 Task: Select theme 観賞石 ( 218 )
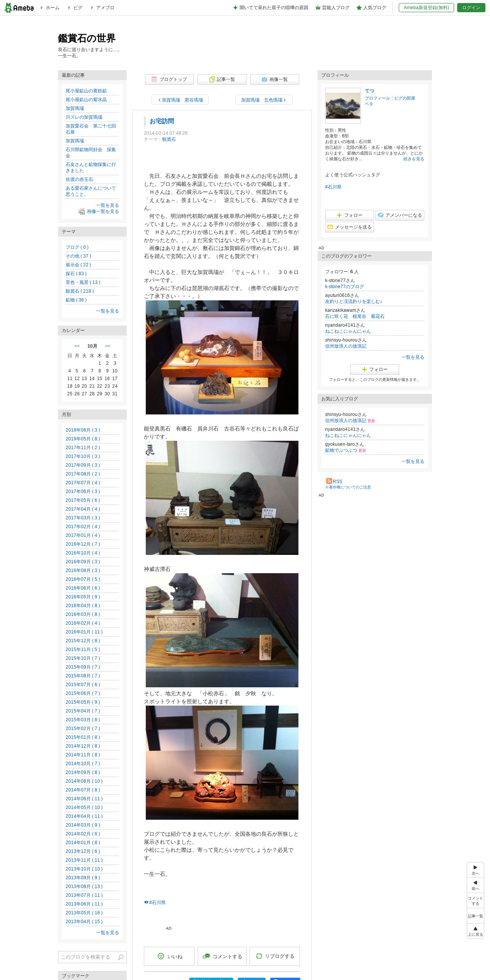[80, 291]
